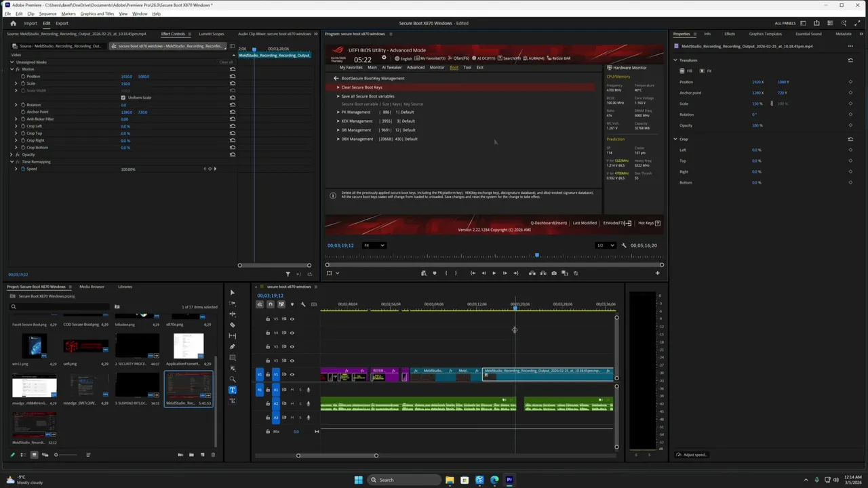Image resolution: width=868 pixels, height=488 pixels.
Task: Reset Opacity effect in Effect Controls
Action: [232, 155]
